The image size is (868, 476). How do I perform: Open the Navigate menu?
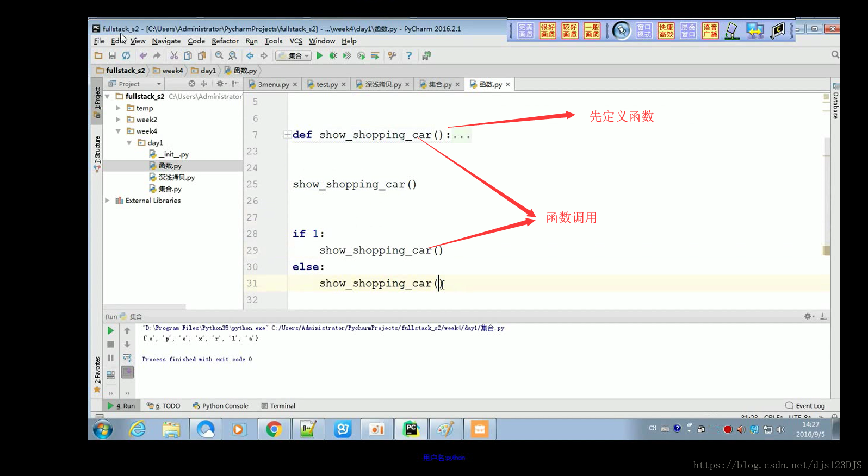tap(166, 41)
